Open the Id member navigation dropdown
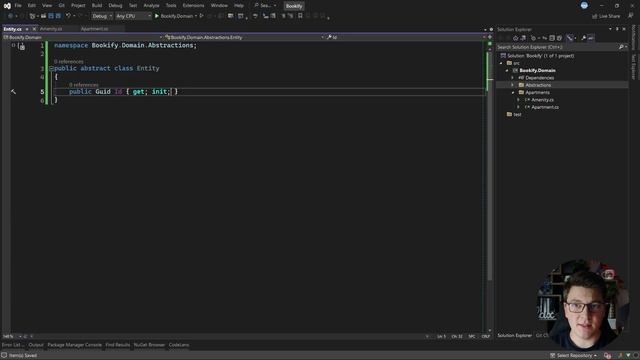This screenshot has height=360, width=640. click(x=406, y=37)
